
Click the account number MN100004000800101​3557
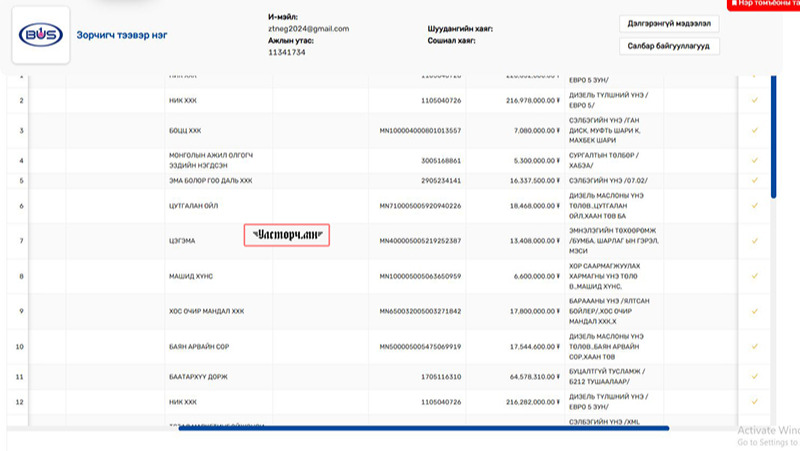coord(420,130)
